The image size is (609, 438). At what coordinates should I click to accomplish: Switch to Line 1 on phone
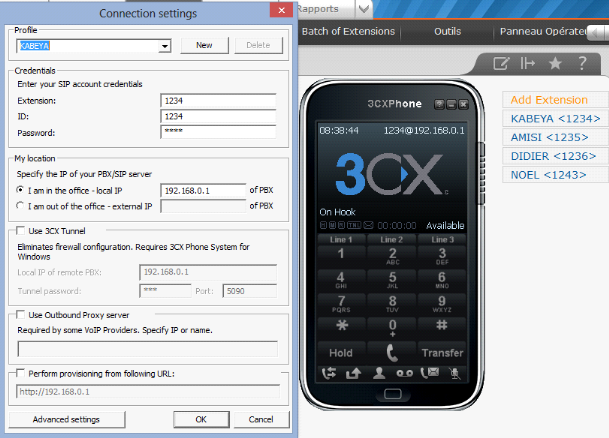click(x=341, y=240)
